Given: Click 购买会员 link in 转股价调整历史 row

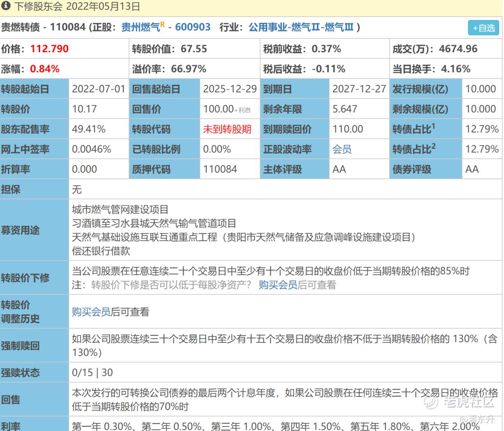Looking at the screenshot, I should [91, 312].
